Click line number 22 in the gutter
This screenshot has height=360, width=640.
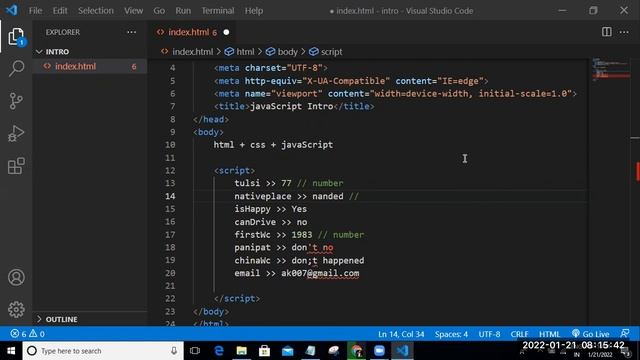click(x=170, y=298)
